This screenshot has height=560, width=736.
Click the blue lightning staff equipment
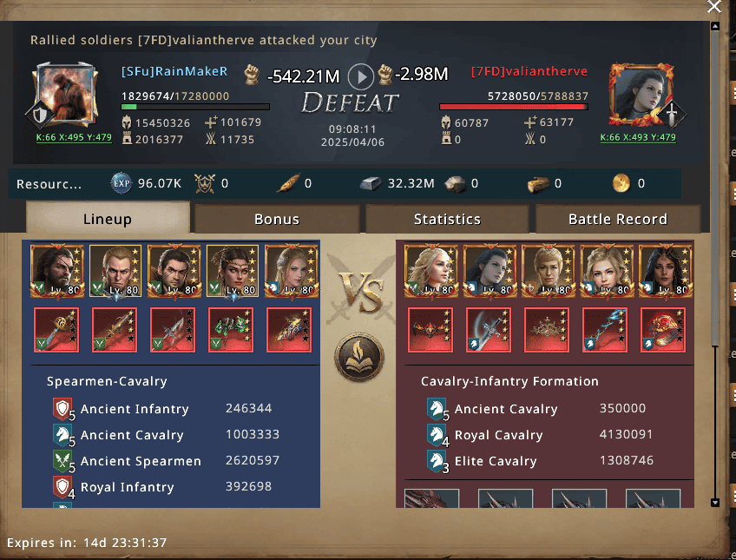(605, 330)
